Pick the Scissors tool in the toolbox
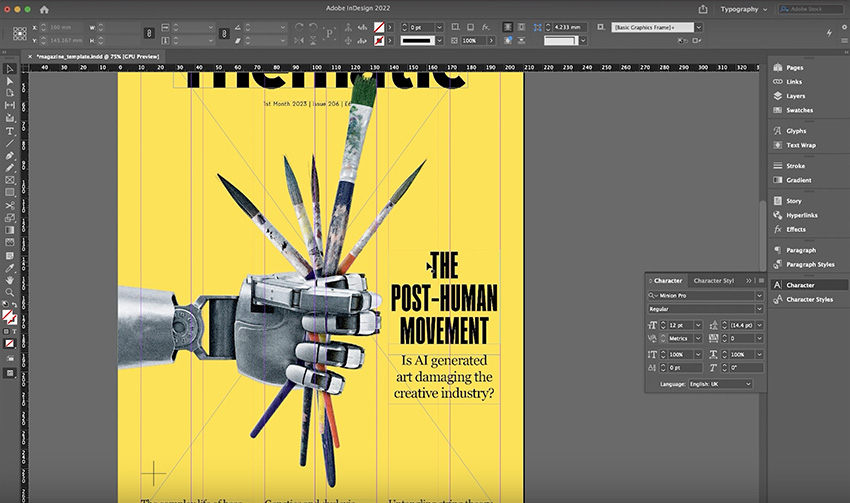Image resolution: width=850 pixels, height=503 pixels. click(10, 205)
